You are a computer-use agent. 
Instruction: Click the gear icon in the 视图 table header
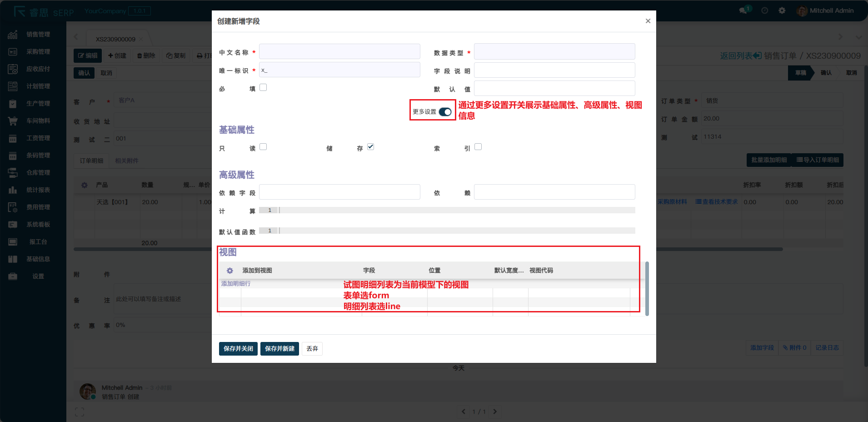[x=230, y=270]
